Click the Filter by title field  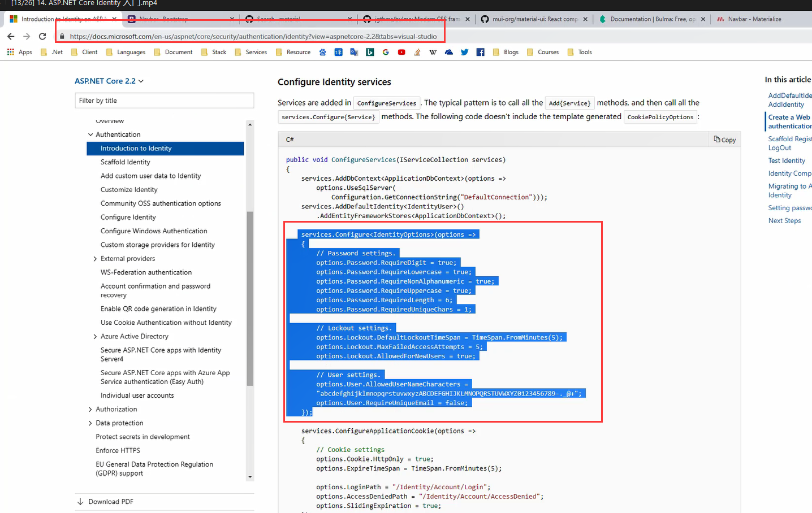pos(165,101)
